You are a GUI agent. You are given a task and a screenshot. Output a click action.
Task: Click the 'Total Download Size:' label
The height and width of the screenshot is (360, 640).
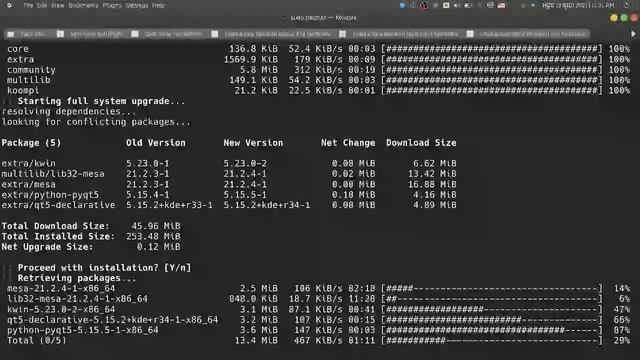[56, 226]
